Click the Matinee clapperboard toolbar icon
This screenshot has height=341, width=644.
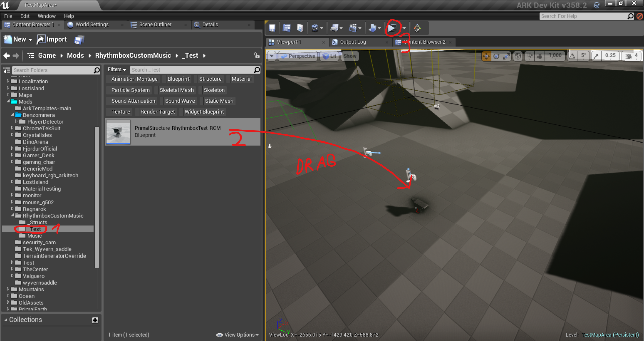point(353,28)
